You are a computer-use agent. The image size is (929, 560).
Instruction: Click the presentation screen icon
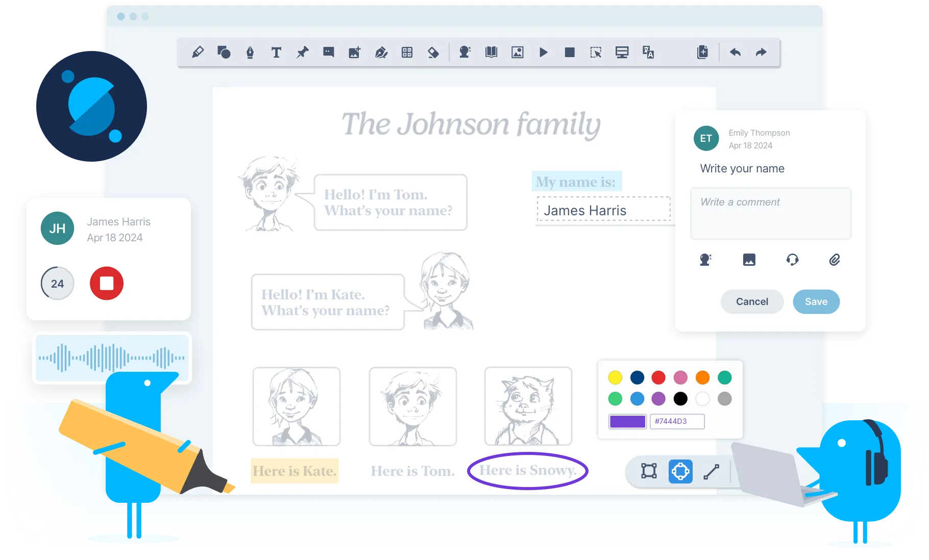point(622,52)
